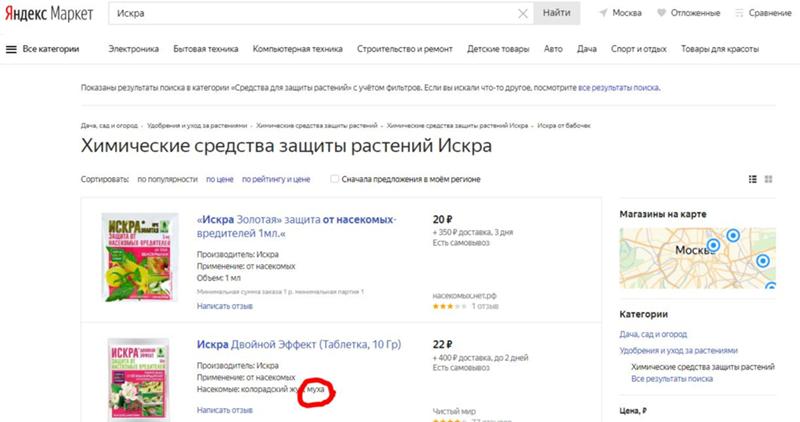This screenshot has height=422, width=800.
Task: Click the star rating for насекомых.нет.рф
Action: pos(449,306)
